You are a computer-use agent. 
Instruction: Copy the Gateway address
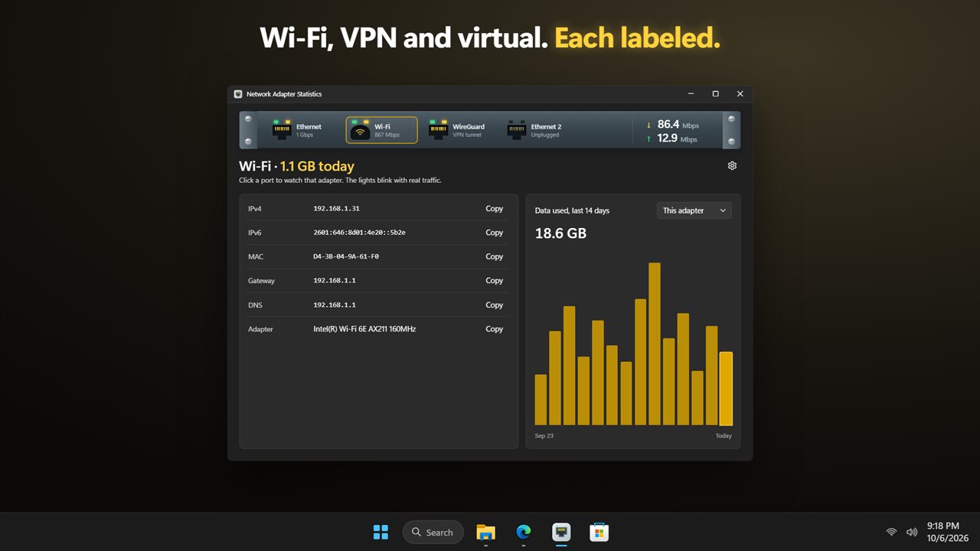495,281
